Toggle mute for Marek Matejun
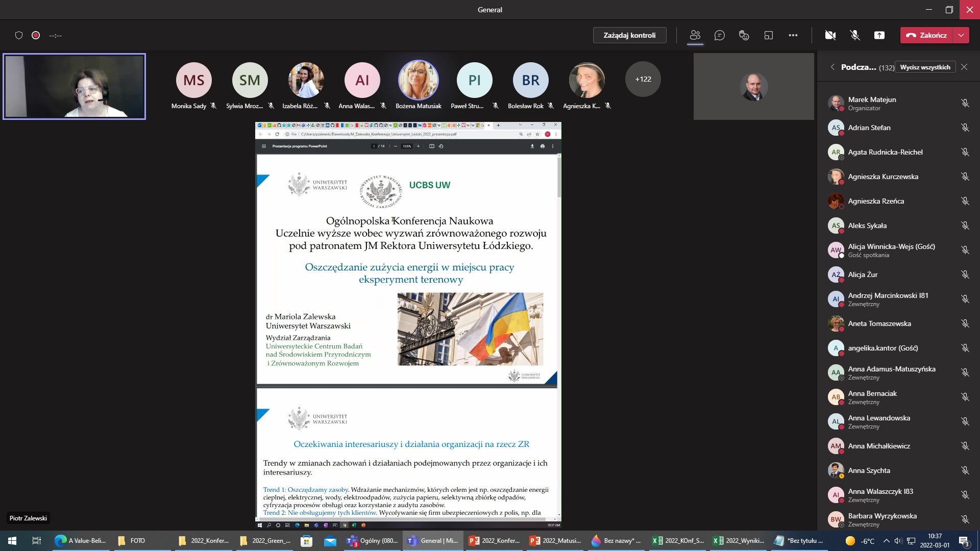This screenshot has height=551, width=980. (965, 103)
